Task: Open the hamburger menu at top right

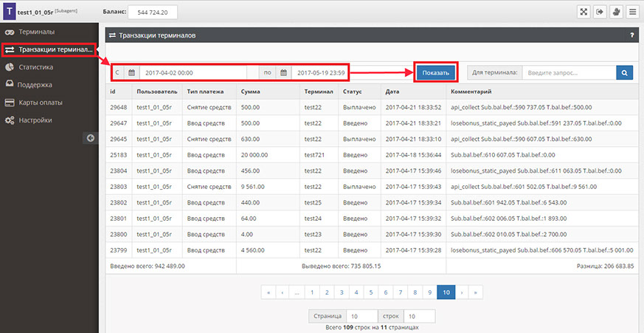Action: coord(631,12)
